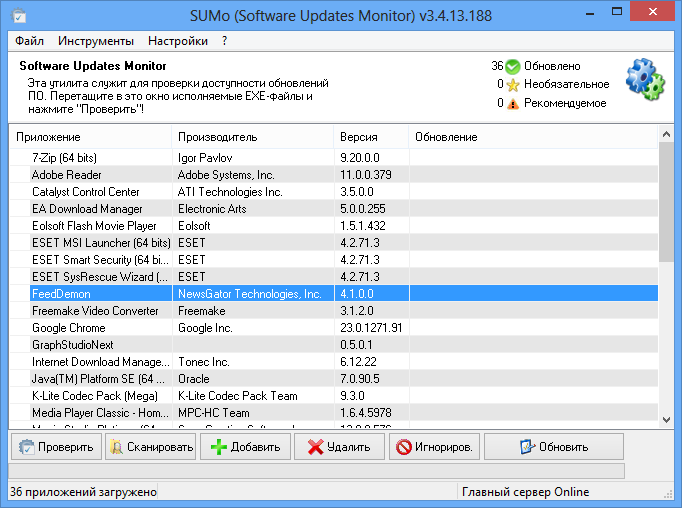Click the progress bar below the buttons
682x508 pixels.
316,471
